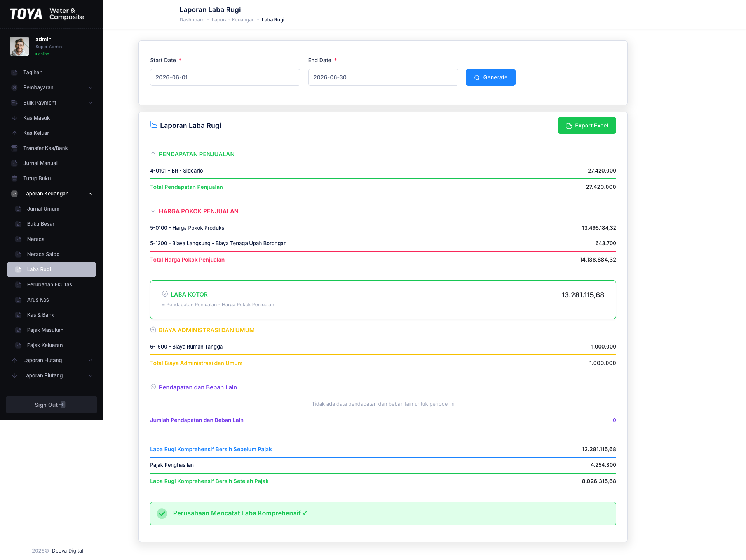
Task: Click the 5-0100 - Harga Pokok Produksi row
Action: [383, 228]
